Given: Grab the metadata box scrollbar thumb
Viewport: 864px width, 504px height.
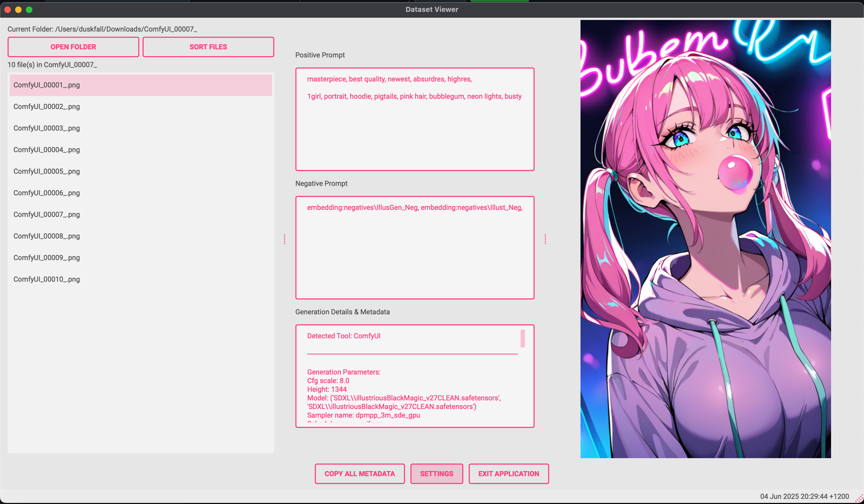Looking at the screenshot, I should pos(522,339).
